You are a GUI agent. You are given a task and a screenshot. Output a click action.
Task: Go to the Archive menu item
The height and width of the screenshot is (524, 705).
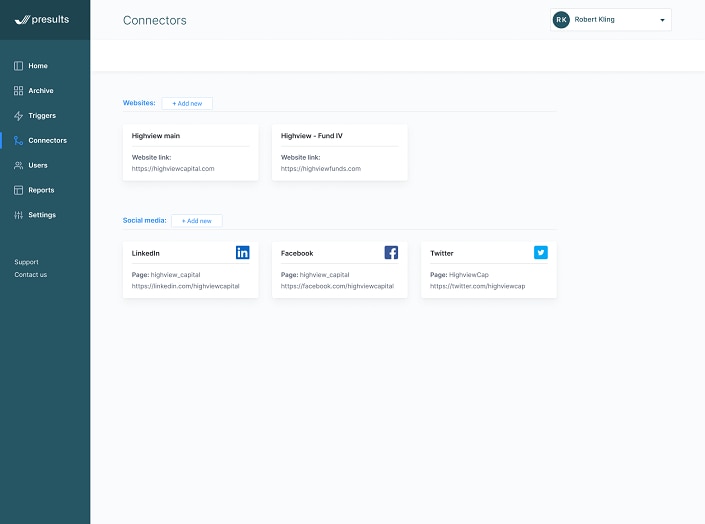[41, 91]
